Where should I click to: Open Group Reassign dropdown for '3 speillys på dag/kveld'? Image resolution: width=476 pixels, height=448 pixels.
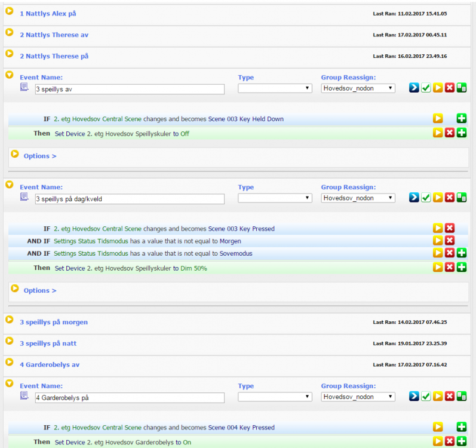358,198
